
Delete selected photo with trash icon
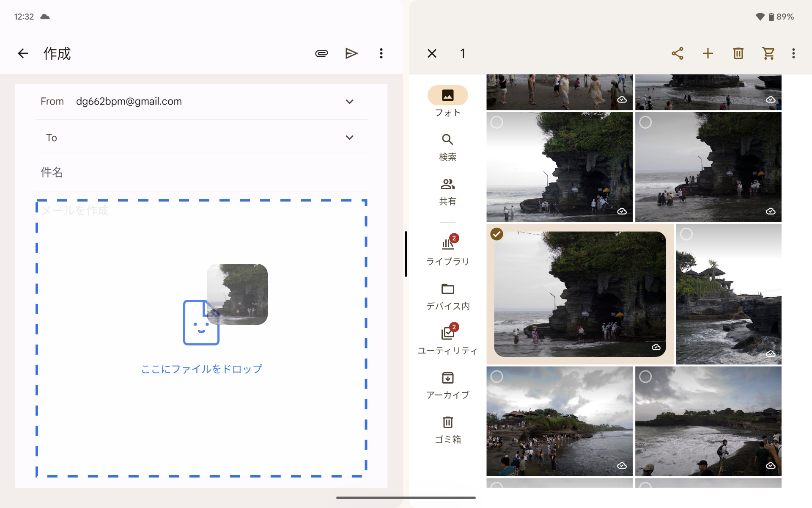tap(738, 53)
